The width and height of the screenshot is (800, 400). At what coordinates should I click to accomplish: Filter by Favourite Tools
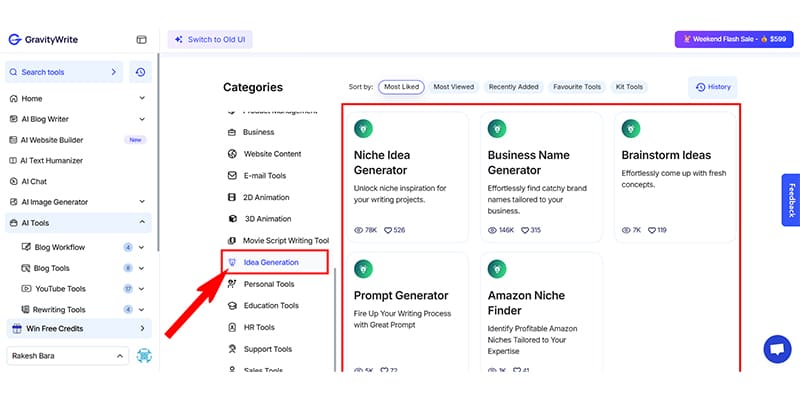[x=577, y=87]
